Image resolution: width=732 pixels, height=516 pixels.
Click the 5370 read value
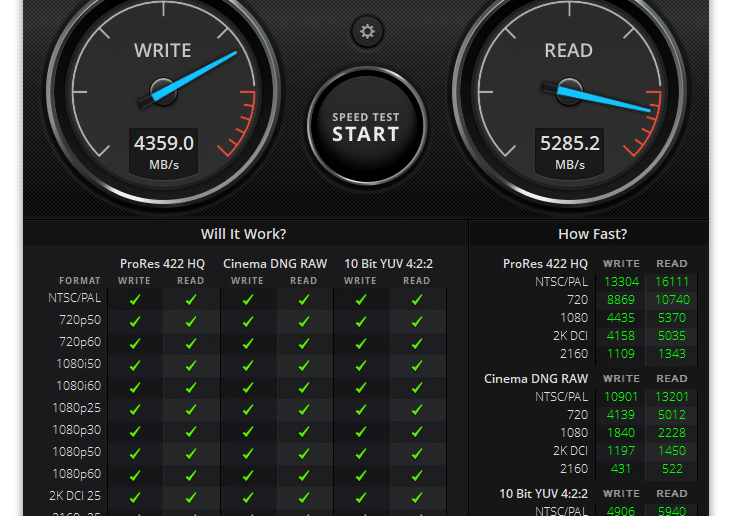(x=672, y=318)
